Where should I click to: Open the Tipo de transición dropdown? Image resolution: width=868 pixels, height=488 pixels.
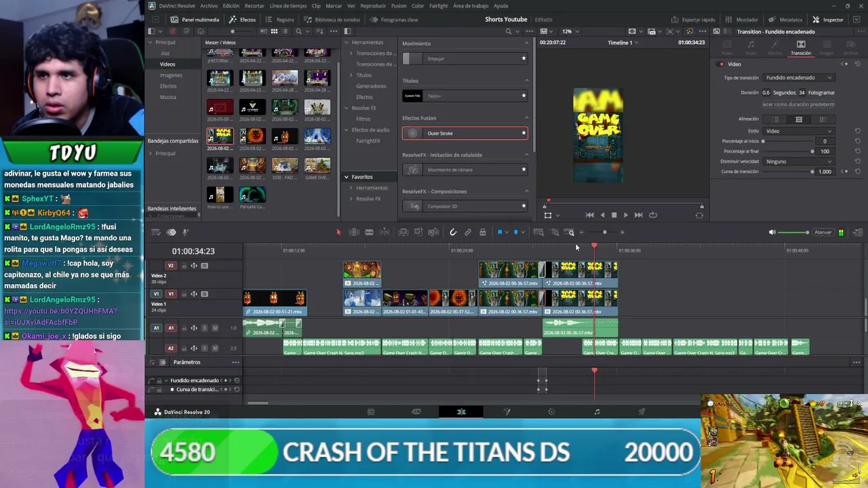point(799,78)
